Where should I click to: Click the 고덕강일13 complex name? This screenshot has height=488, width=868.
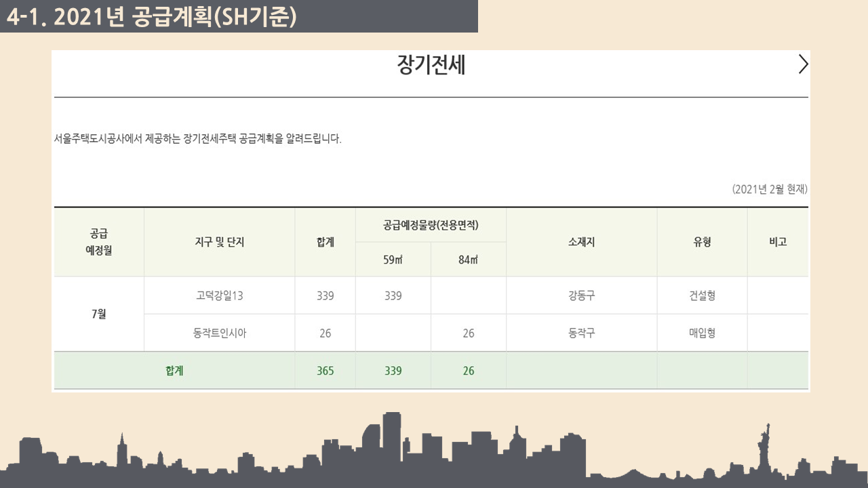click(x=219, y=296)
